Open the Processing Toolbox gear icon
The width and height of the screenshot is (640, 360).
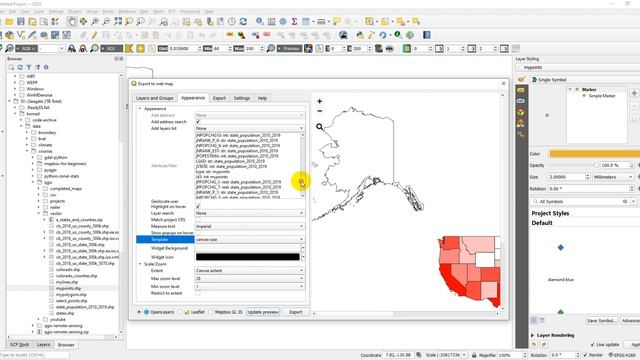[282, 22]
